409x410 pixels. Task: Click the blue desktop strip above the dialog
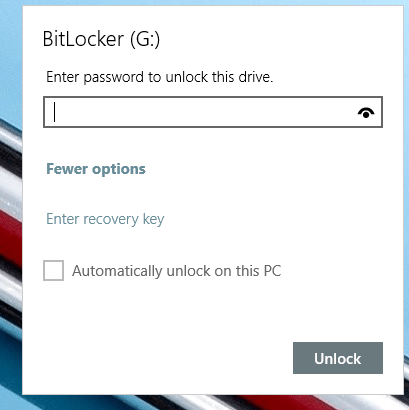[x=213, y=3]
